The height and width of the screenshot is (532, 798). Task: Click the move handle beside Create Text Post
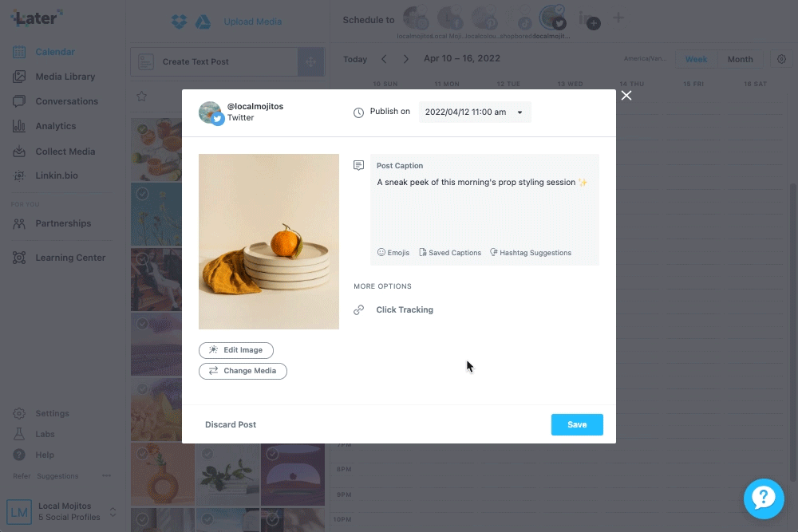(311, 62)
